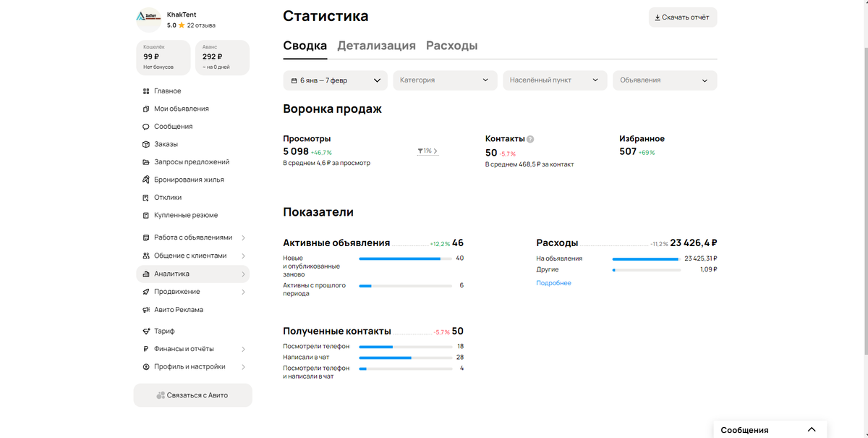Open Заказы using the box icon
Screen dimensions: 868x438
(145, 144)
